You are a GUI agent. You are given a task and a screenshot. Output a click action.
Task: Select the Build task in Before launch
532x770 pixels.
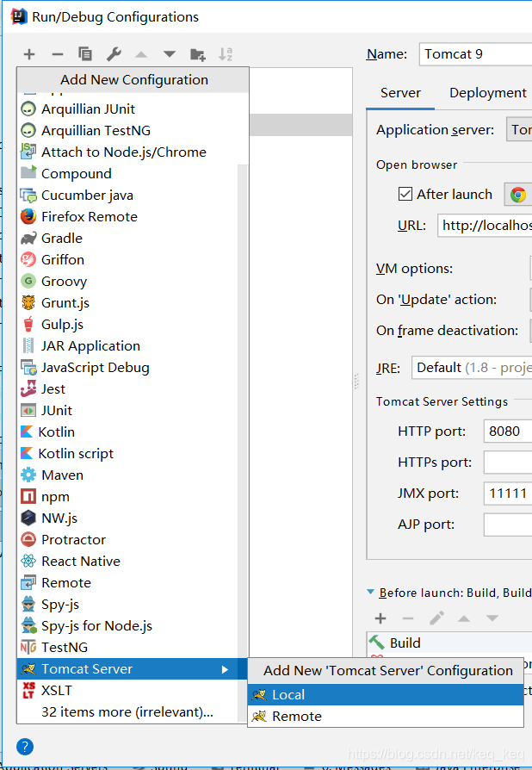449,643
